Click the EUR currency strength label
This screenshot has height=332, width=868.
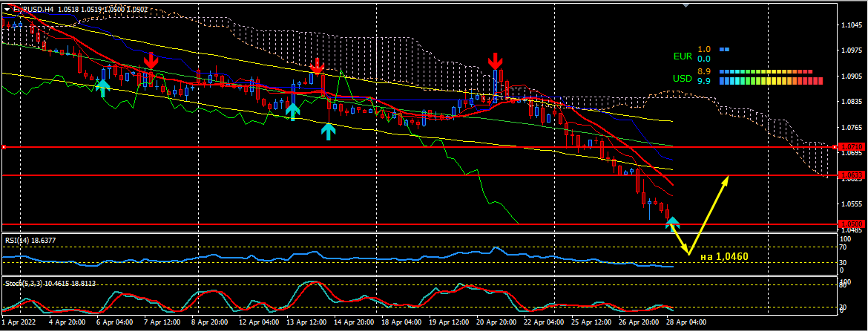[682, 56]
